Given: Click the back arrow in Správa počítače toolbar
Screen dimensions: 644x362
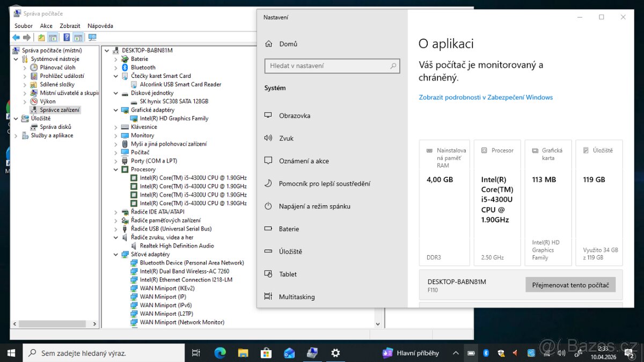Looking at the screenshot, I should tap(16, 38).
